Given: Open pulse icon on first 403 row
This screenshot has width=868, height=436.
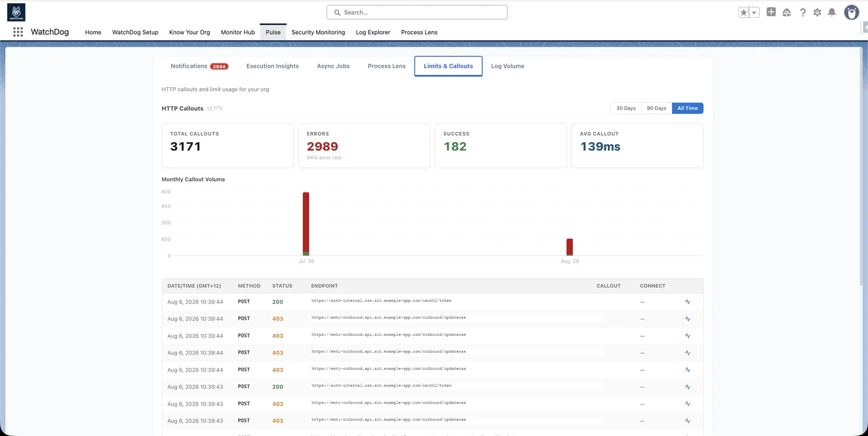Looking at the screenshot, I should [x=687, y=319].
